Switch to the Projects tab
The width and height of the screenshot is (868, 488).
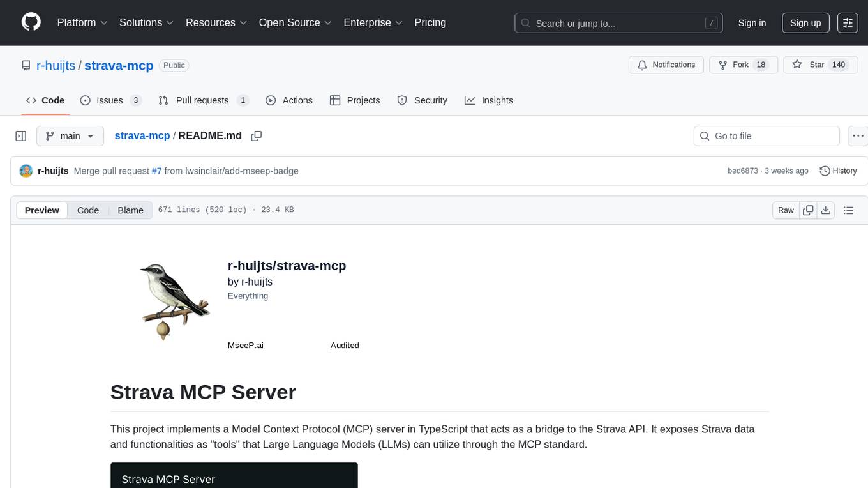click(x=354, y=100)
